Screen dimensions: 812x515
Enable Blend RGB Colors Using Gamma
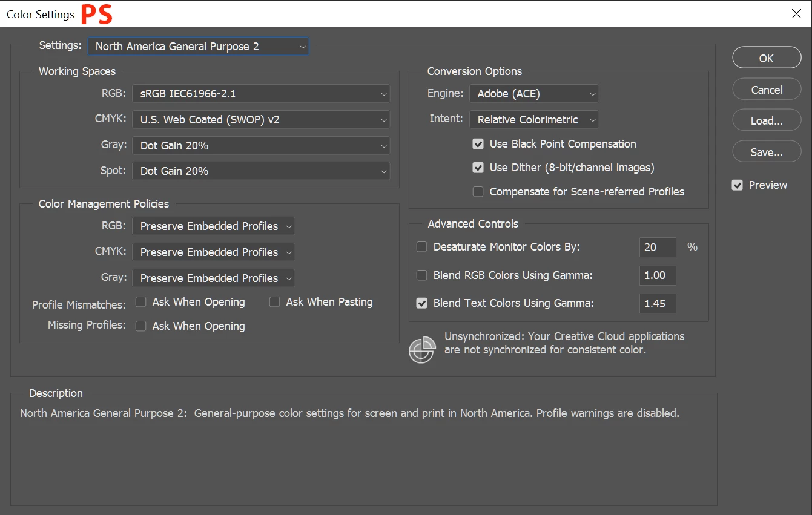[422, 275]
